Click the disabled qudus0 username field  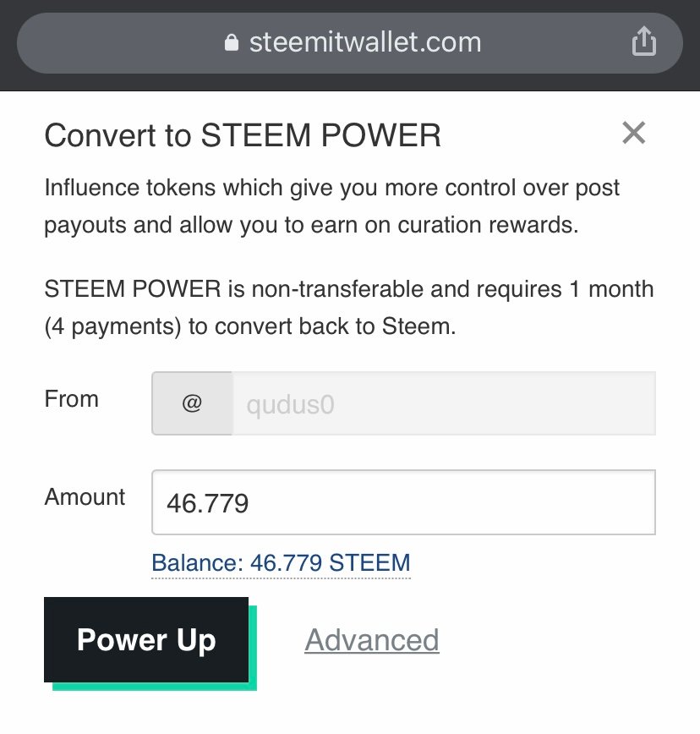(443, 403)
